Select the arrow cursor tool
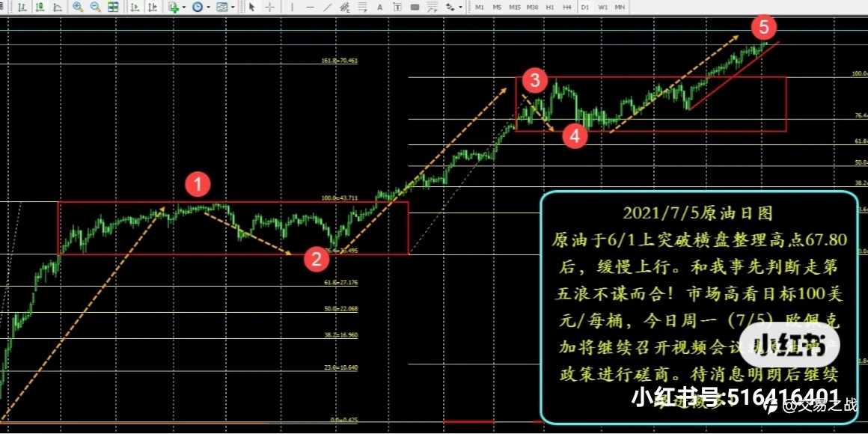The width and height of the screenshot is (868, 434). 252,7
